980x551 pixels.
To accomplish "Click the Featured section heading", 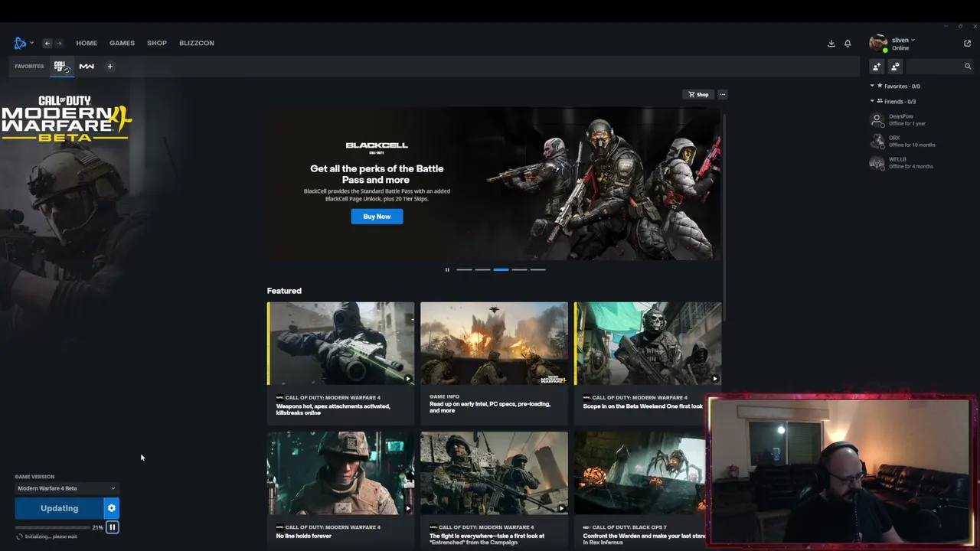I will click(284, 291).
